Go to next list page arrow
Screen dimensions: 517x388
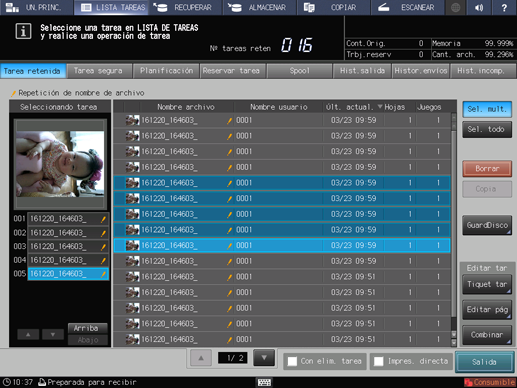[x=264, y=358]
